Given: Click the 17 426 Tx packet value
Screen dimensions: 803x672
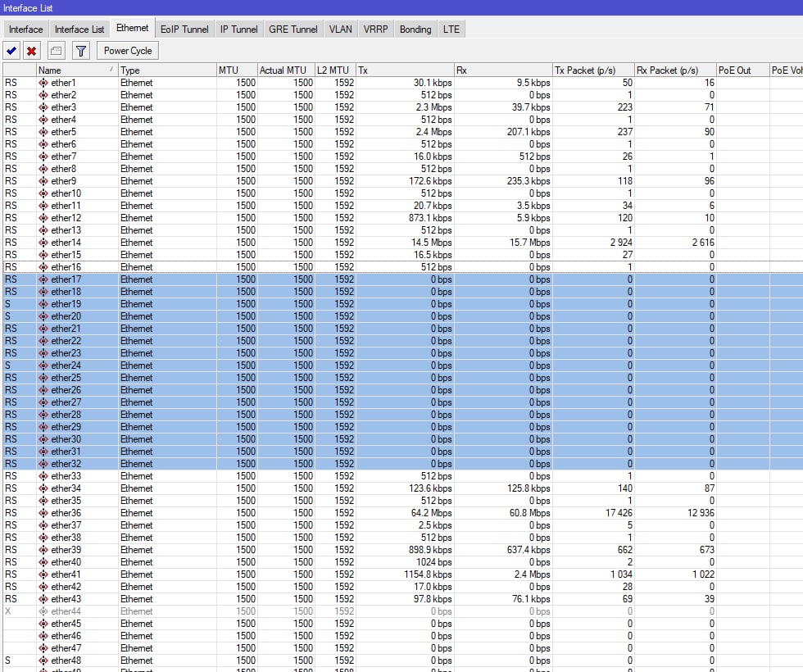Looking at the screenshot, I should (x=619, y=513).
